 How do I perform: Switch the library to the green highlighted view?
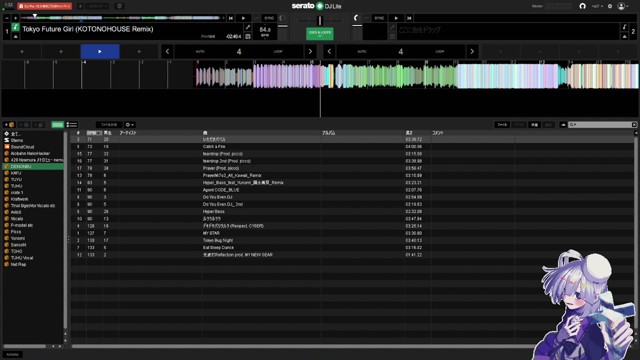pyautogui.click(x=58, y=124)
